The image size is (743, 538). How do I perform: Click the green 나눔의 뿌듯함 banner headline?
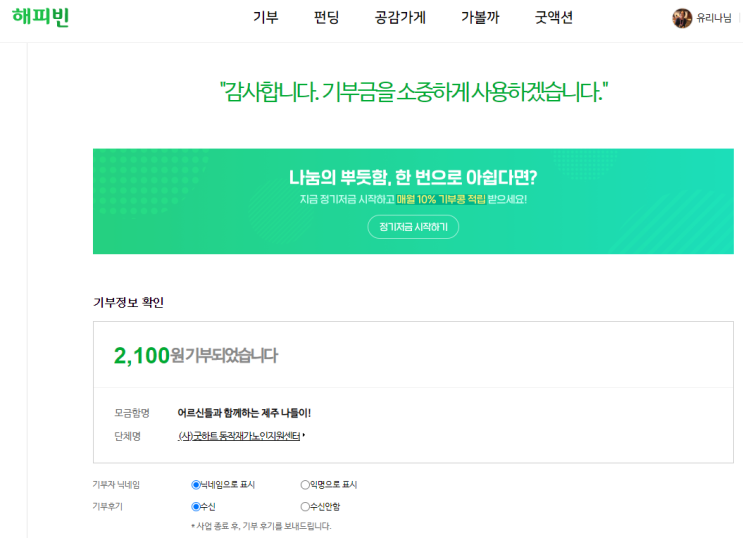click(412, 178)
